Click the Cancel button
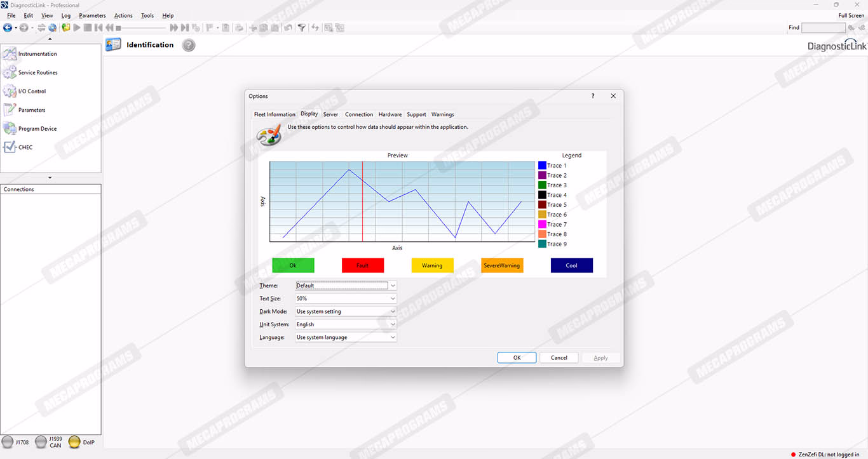 559,358
